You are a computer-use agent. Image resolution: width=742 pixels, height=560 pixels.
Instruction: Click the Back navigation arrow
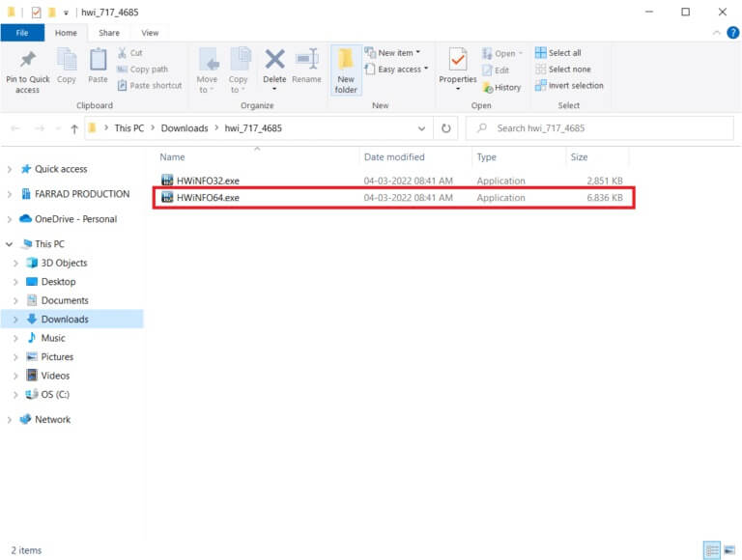(x=15, y=128)
